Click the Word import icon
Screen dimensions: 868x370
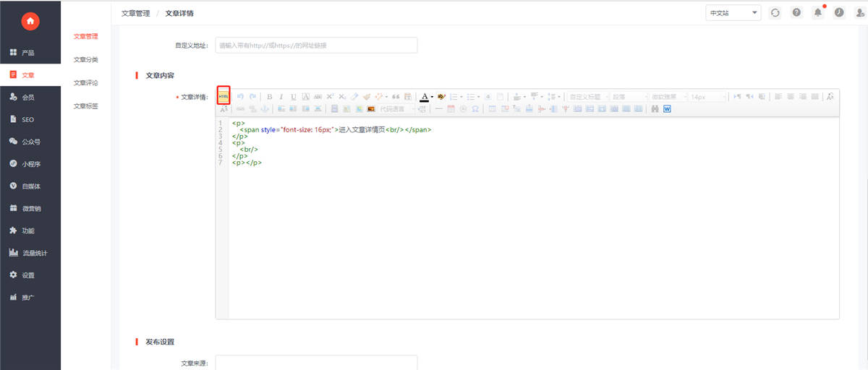coord(667,108)
